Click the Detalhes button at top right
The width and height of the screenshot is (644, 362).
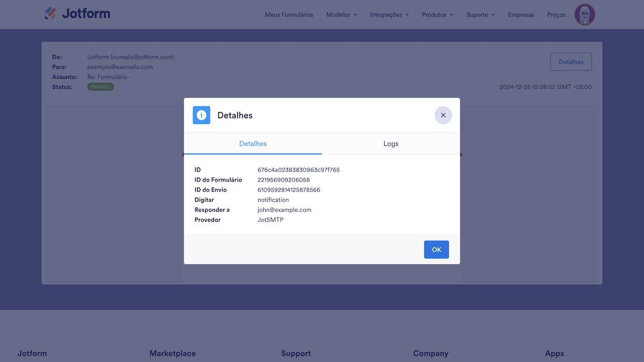[571, 61]
